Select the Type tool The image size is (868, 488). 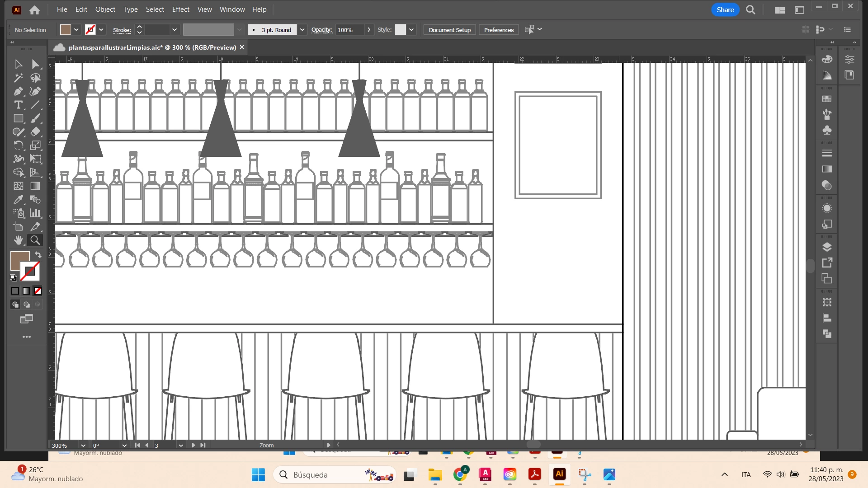click(18, 105)
